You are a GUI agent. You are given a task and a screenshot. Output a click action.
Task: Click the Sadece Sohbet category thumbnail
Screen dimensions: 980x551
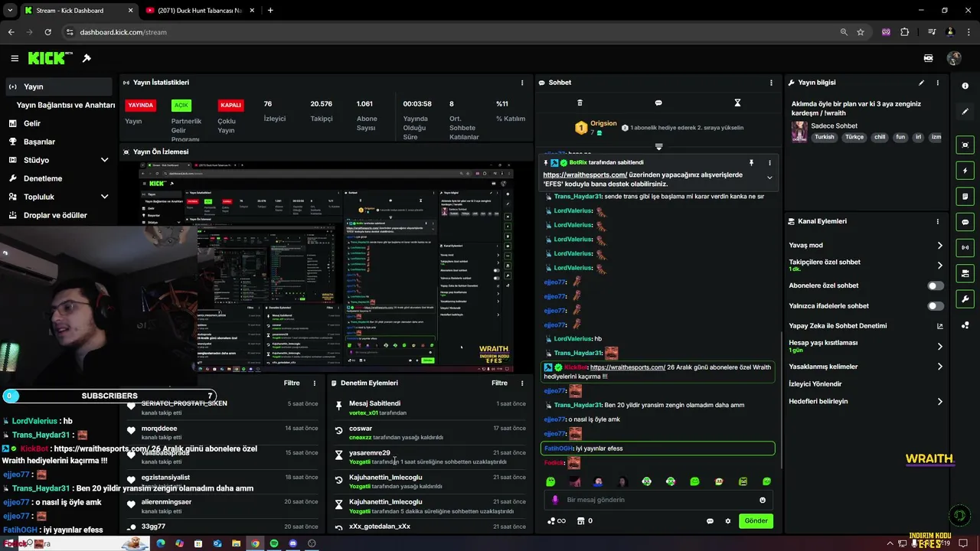(799, 132)
